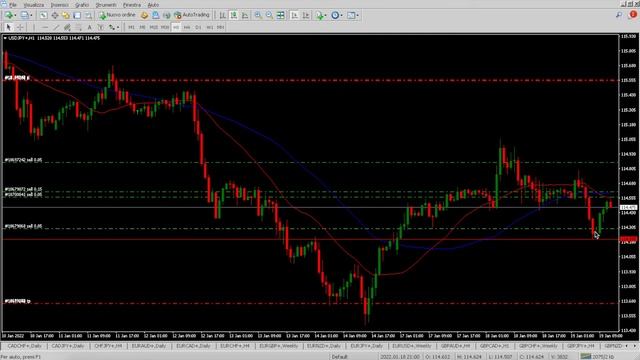Expand the periods clock dropdown arrow
This screenshot has width=640, height=360.
(342, 16)
